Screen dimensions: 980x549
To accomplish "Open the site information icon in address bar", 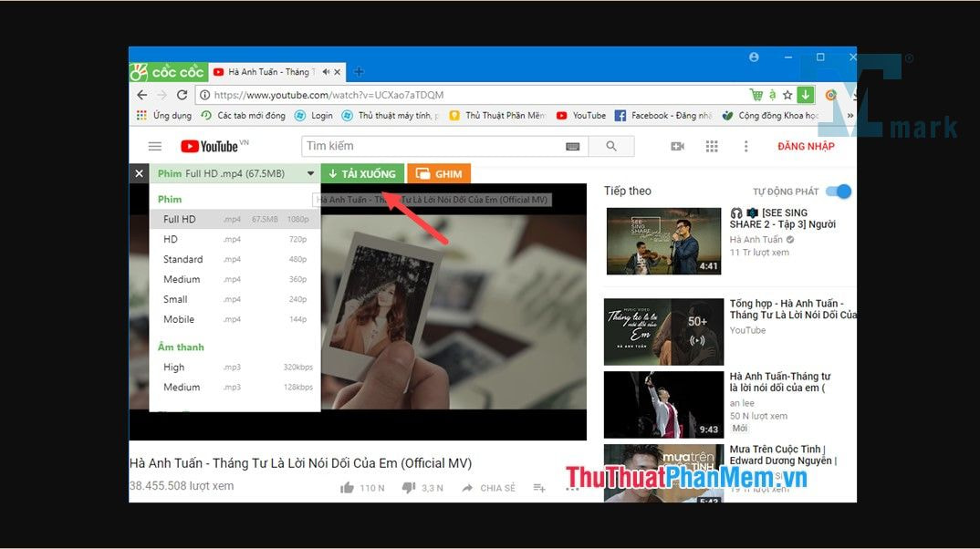I will 204,95.
